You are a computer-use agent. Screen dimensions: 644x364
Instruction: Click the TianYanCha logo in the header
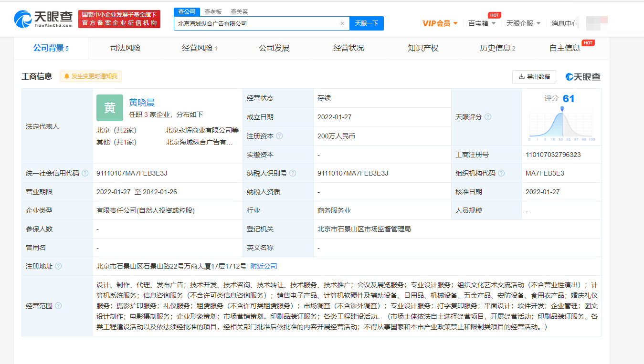[43, 19]
